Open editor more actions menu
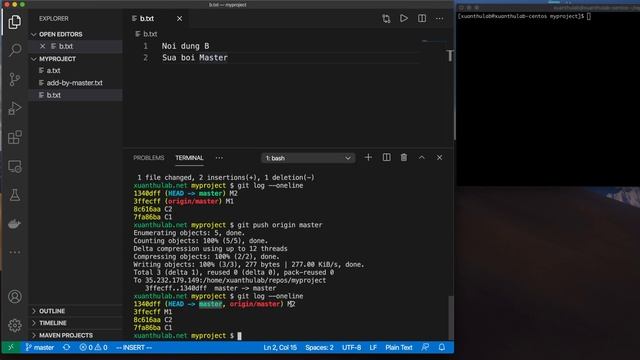640x360 pixels. click(x=439, y=19)
